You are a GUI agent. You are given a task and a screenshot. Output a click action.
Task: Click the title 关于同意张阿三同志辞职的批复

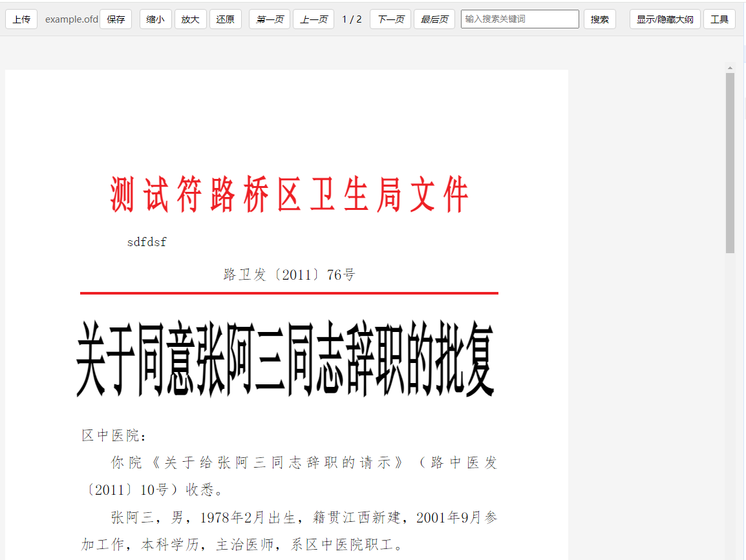pos(286,359)
